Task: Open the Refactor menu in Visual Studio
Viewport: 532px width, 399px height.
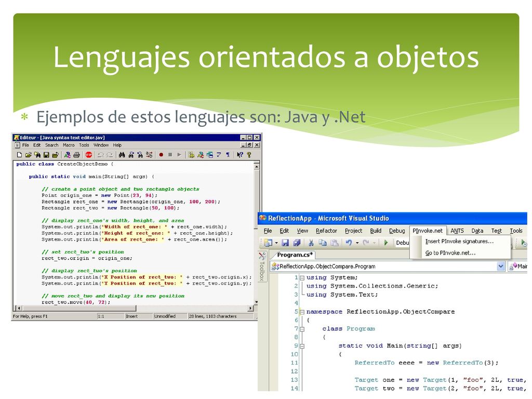Action: pos(326,231)
